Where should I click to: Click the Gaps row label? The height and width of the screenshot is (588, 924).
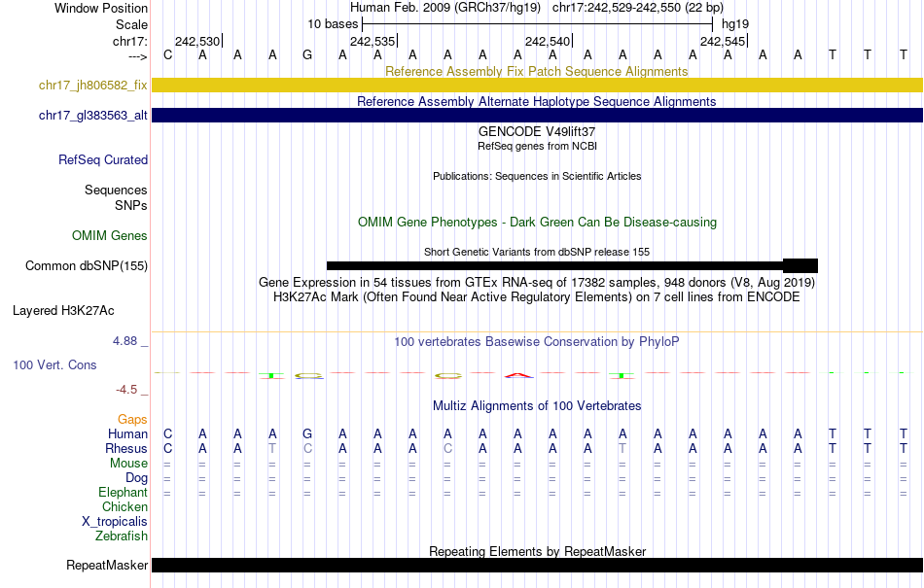pyautogui.click(x=132, y=419)
